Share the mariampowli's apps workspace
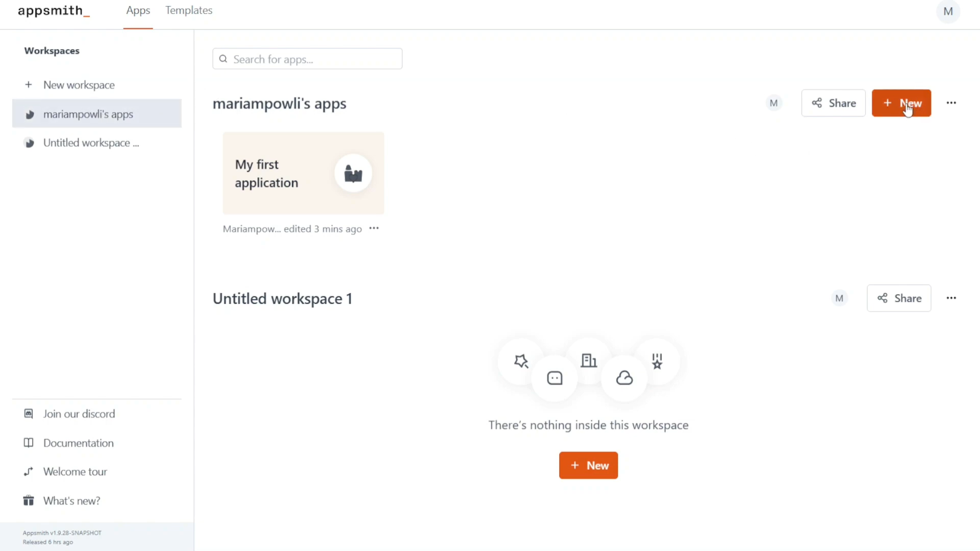 point(833,103)
